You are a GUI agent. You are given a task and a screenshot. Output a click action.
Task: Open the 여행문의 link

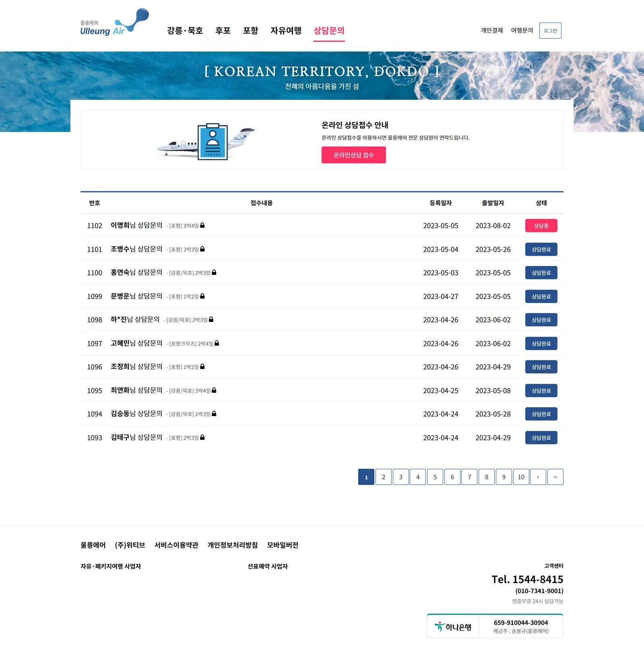(522, 31)
